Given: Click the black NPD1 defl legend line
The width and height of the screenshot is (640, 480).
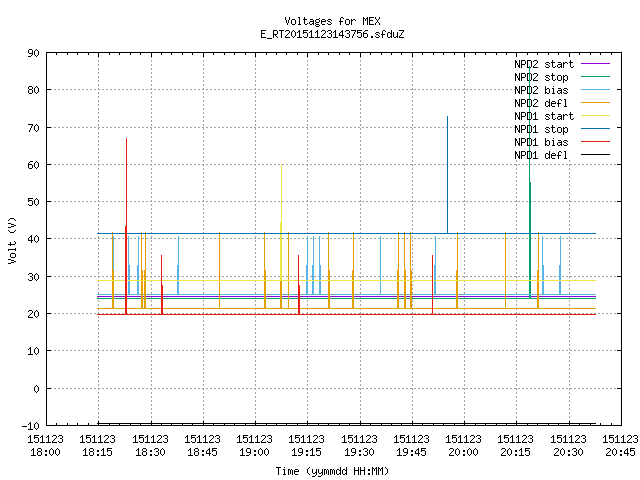Looking at the screenshot, I should 596,155.
